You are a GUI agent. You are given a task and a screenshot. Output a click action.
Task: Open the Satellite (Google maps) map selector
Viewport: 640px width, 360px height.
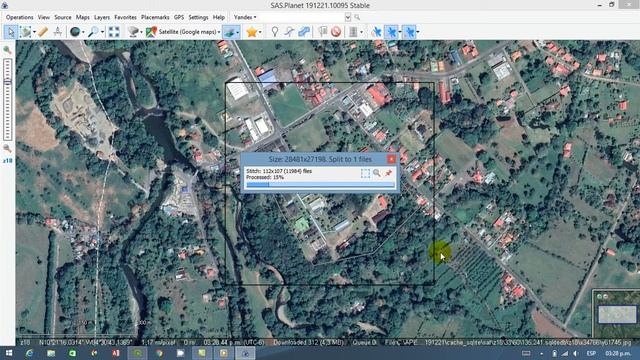coord(183,31)
